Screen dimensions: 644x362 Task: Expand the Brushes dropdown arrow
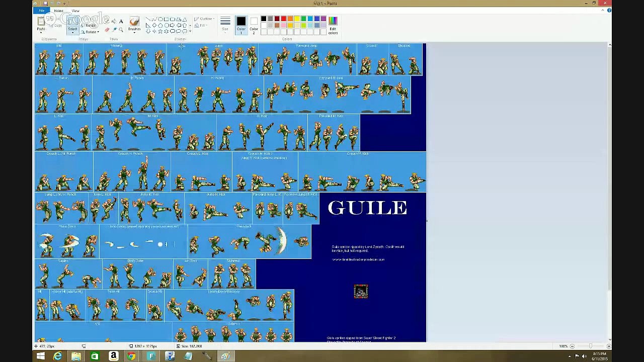coord(134,33)
